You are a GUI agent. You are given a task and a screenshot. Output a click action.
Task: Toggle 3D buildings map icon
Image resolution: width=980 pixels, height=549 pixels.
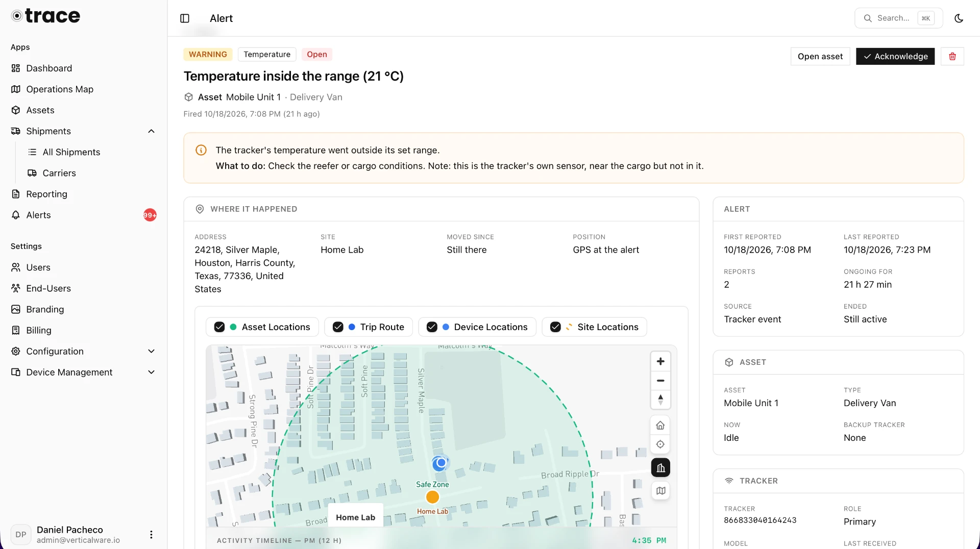point(660,468)
